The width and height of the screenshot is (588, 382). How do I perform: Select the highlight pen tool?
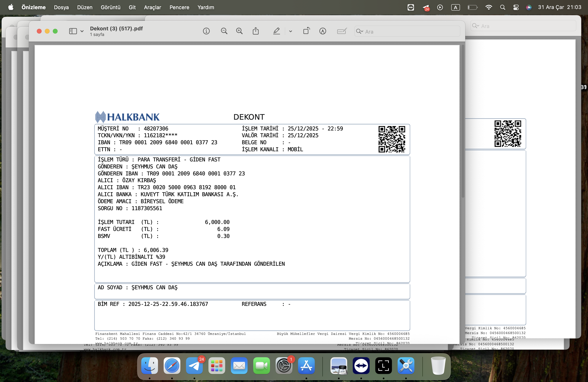[276, 31]
